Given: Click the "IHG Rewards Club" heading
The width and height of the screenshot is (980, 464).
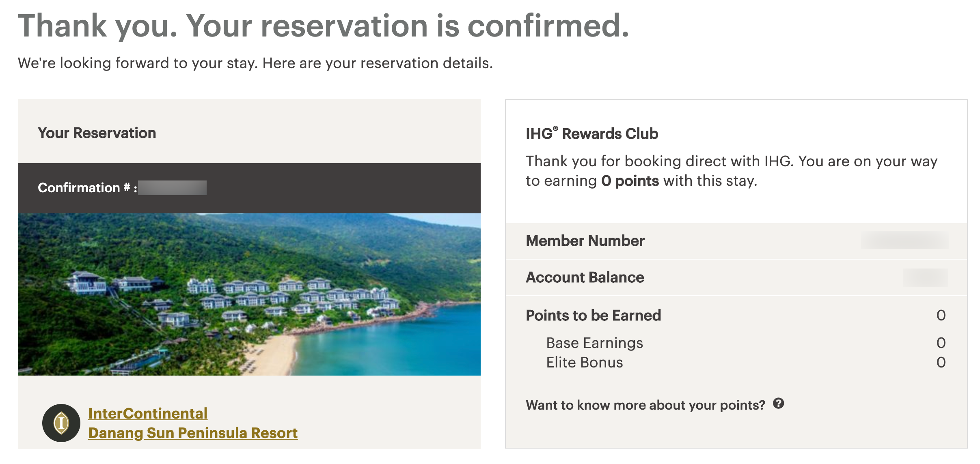Looking at the screenshot, I should pyautogui.click(x=591, y=134).
